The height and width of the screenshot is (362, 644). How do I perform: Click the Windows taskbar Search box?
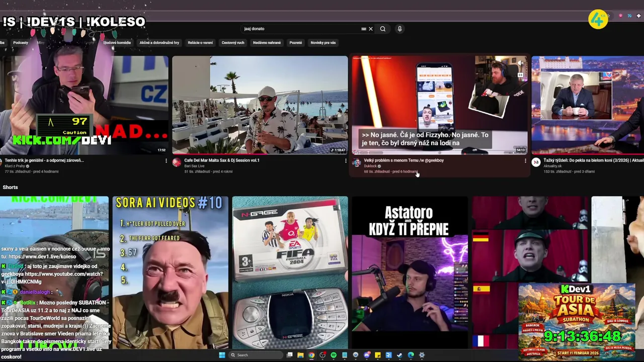click(257, 355)
